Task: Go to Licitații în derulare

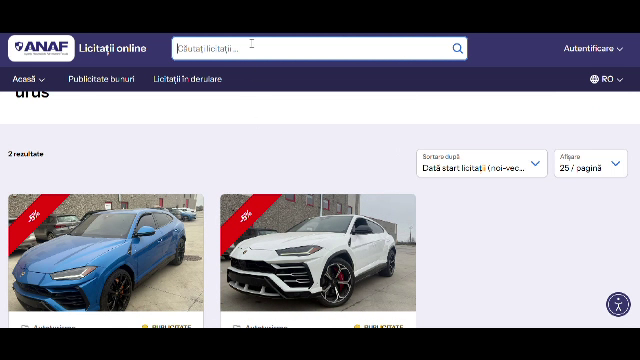Action: pos(187,79)
